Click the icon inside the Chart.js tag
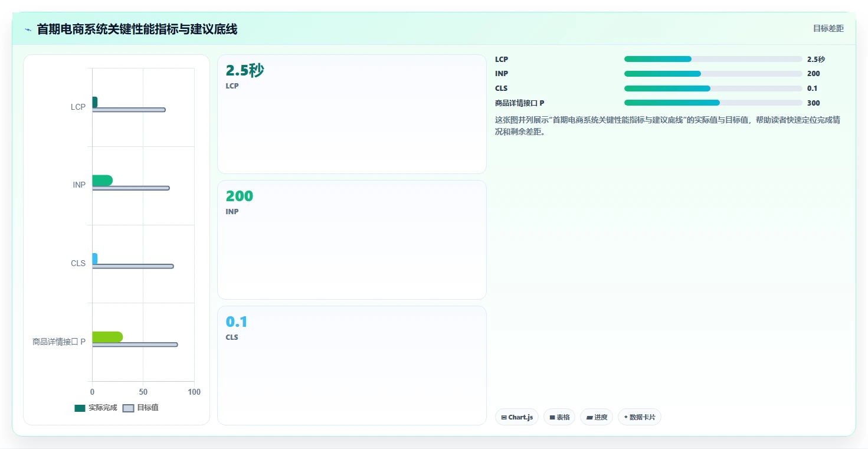The image size is (868, 449). pos(504,417)
